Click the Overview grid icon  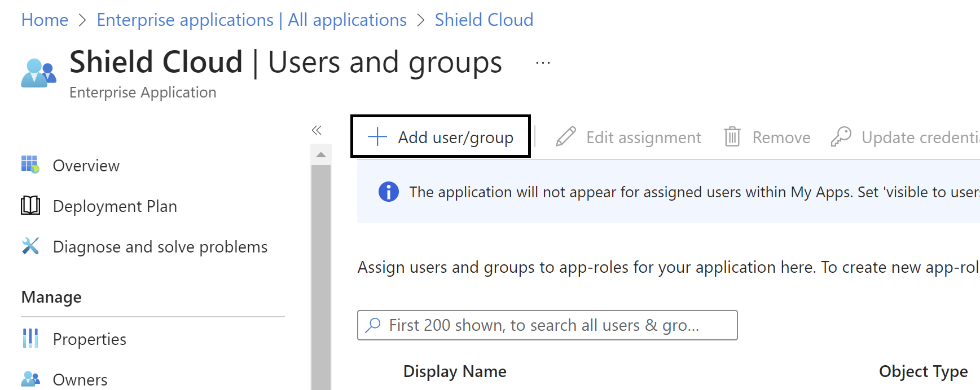(30, 164)
